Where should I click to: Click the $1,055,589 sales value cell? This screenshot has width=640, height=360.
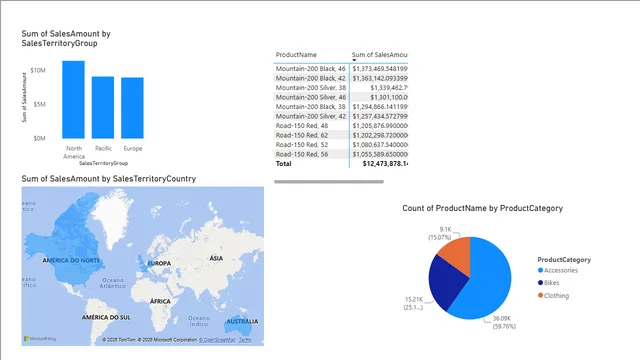(x=380, y=154)
